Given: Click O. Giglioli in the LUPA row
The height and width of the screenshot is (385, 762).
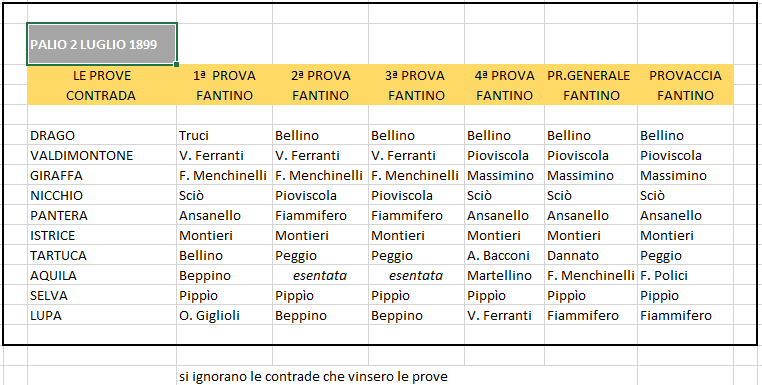Looking at the screenshot, I should point(224,315).
